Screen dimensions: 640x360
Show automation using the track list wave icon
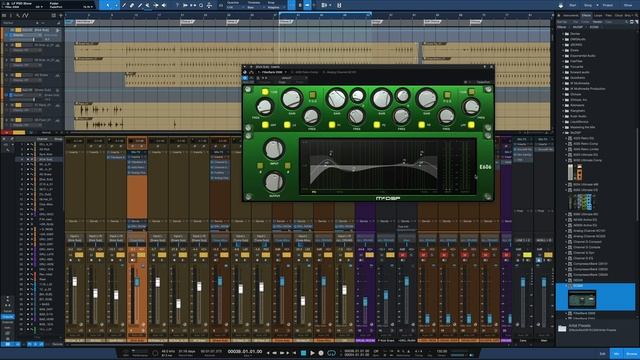(x=25, y=16)
